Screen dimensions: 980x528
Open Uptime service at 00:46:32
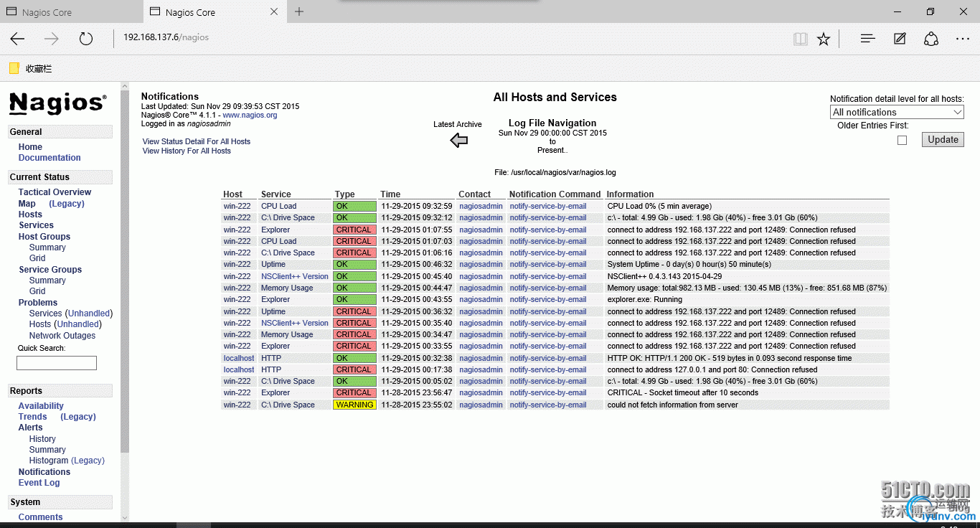[273, 264]
